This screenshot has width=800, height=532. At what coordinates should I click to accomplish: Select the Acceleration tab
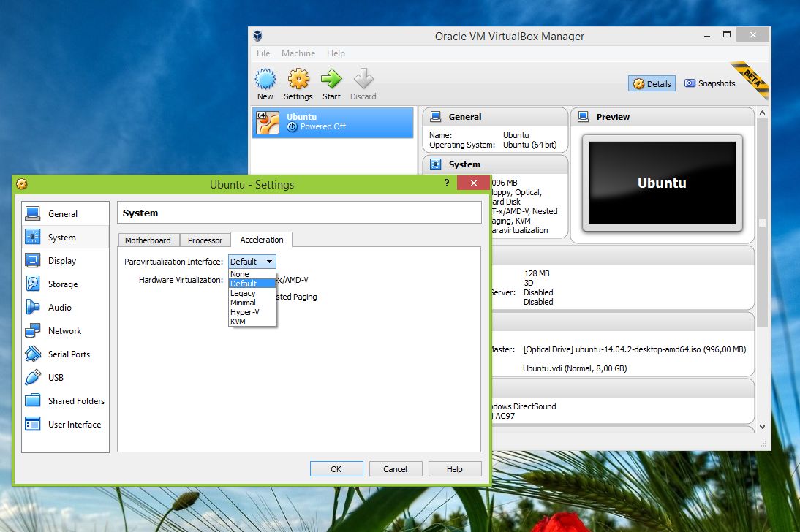[x=262, y=240]
